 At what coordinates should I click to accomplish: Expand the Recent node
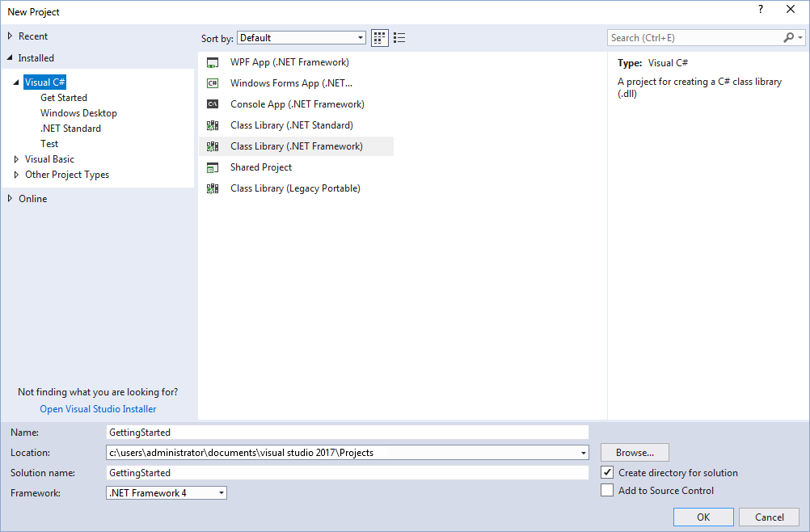click(10, 36)
